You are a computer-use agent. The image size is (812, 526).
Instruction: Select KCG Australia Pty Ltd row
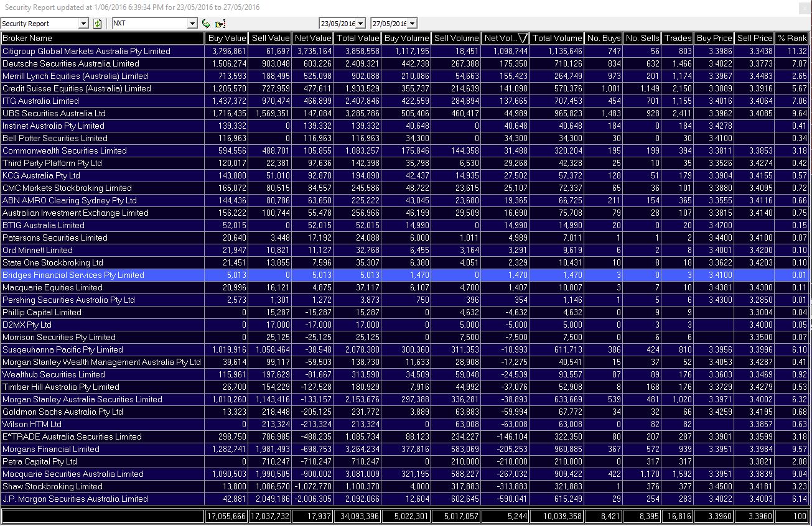click(x=404, y=175)
